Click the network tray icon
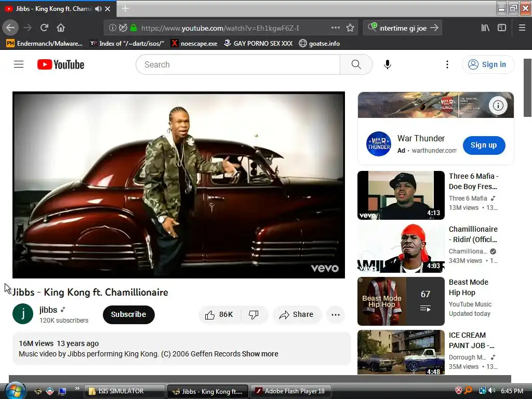The height and width of the screenshot is (399, 532). [x=482, y=391]
